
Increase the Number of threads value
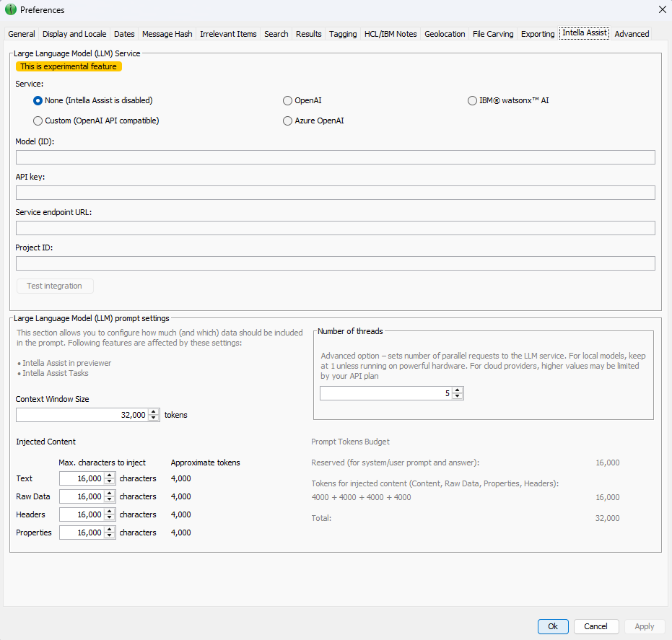456,389
